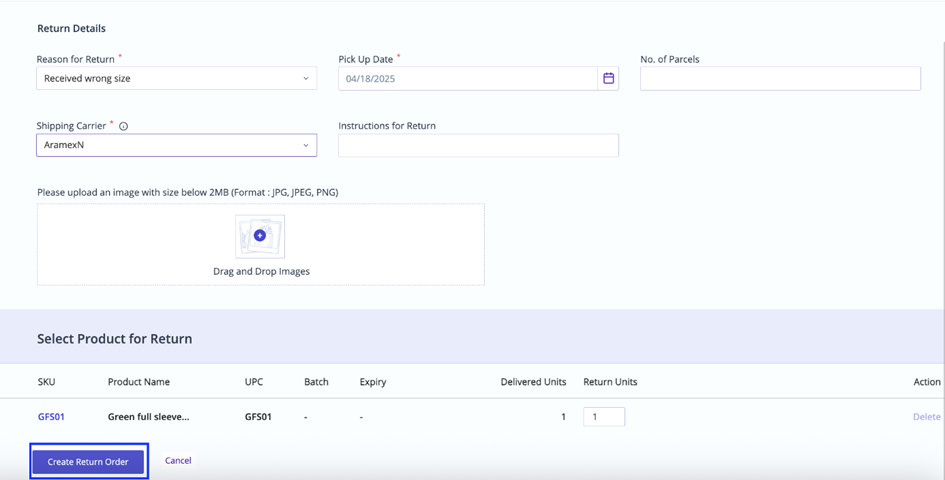Click the Shipping Carrier chevron arrow
Image resolution: width=945 pixels, height=480 pixels.
pos(306,145)
